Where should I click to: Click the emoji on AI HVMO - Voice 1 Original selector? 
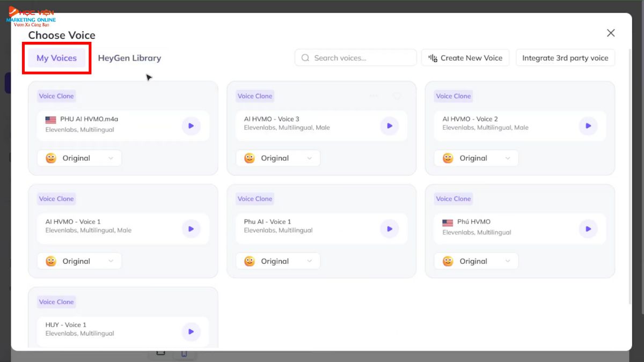51,261
